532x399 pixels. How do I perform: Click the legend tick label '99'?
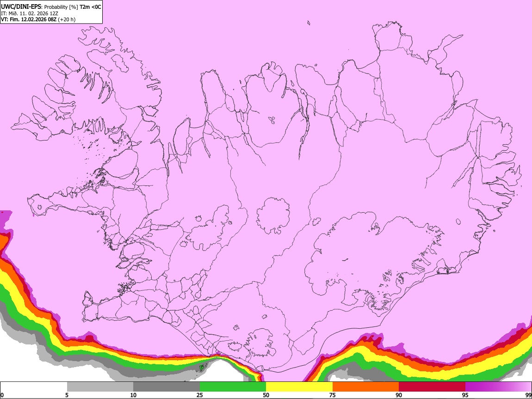[x=528, y=395]
